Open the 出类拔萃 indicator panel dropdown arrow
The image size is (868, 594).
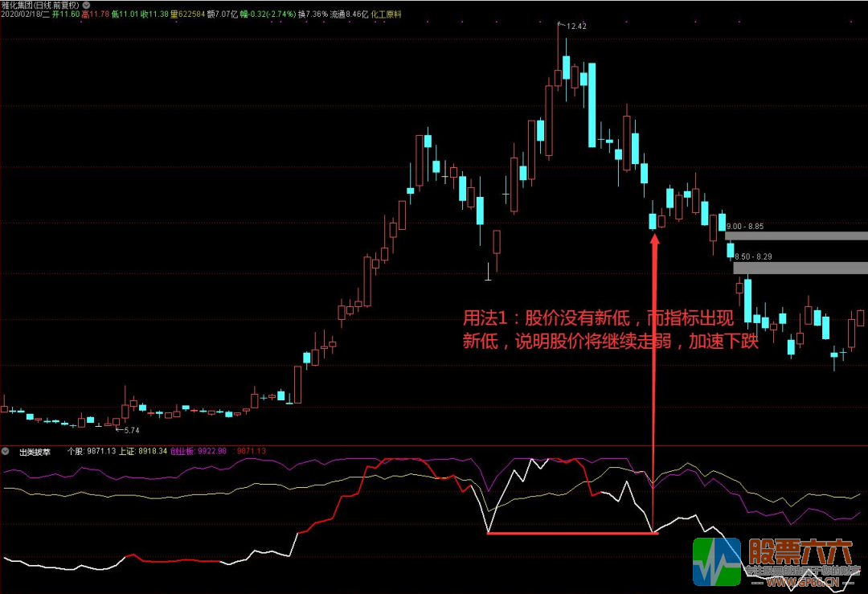[6, 451]
